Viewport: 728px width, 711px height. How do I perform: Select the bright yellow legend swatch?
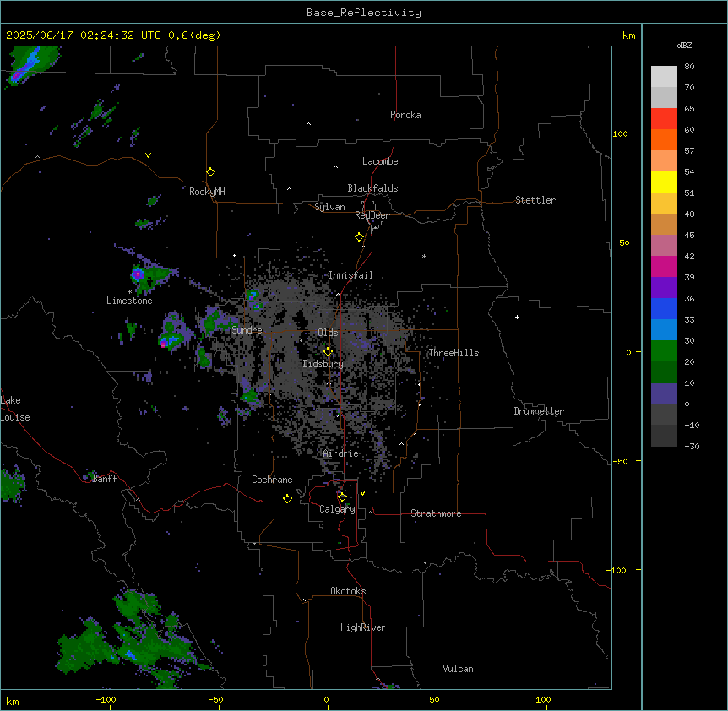(x=664, y=182)
